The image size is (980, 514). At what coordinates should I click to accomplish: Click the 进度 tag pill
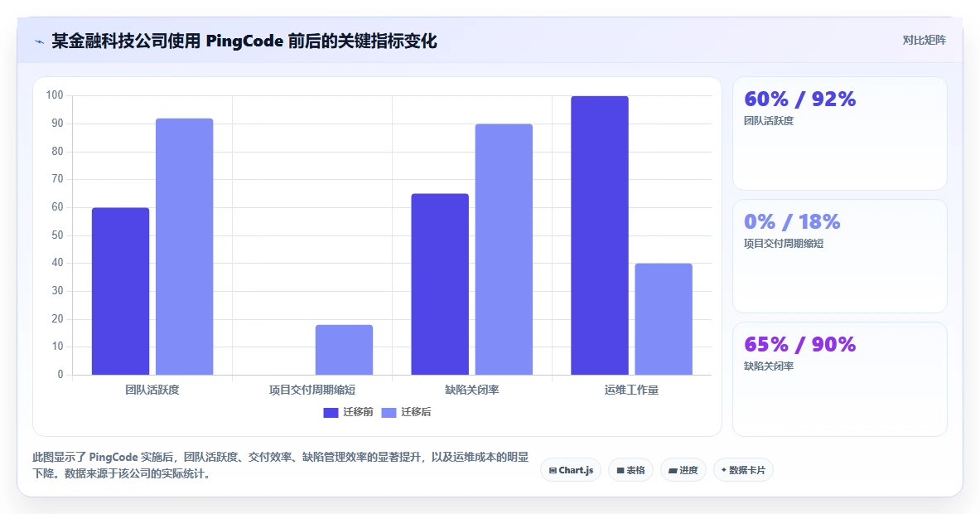[683, 470]
